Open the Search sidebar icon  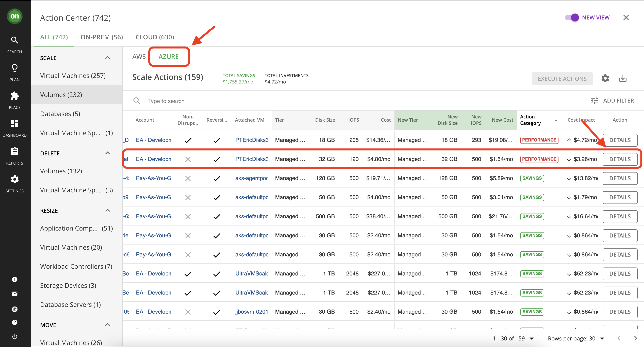coord(15,40)
